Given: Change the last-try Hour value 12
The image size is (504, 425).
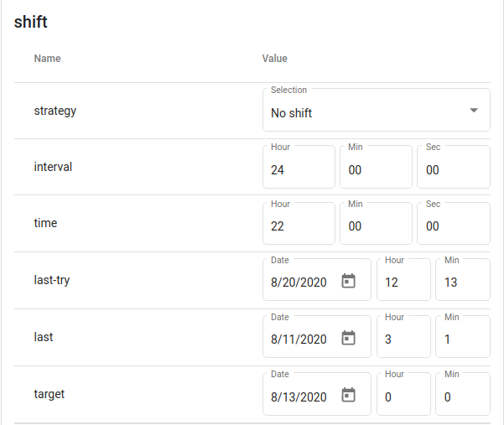Looking at the screenshot, I should (x=403, y=280).
